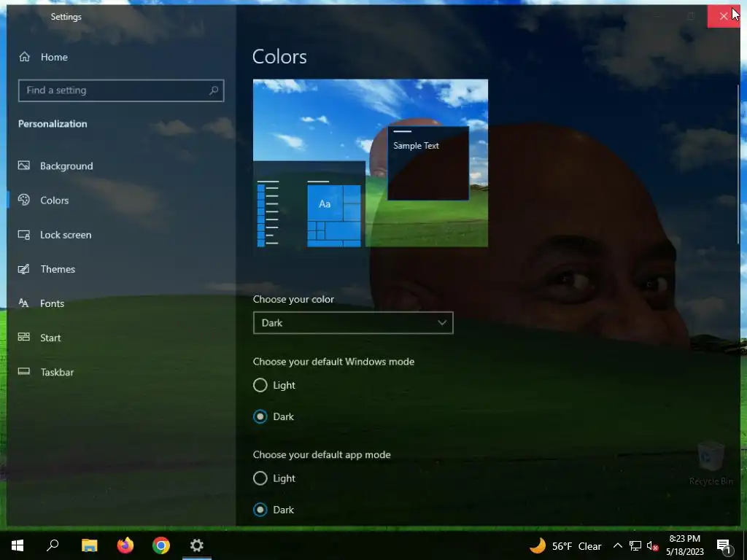This screenshot has width=747, height=560.
Task: Open the Background settings page
Action: tap(121, 166)
